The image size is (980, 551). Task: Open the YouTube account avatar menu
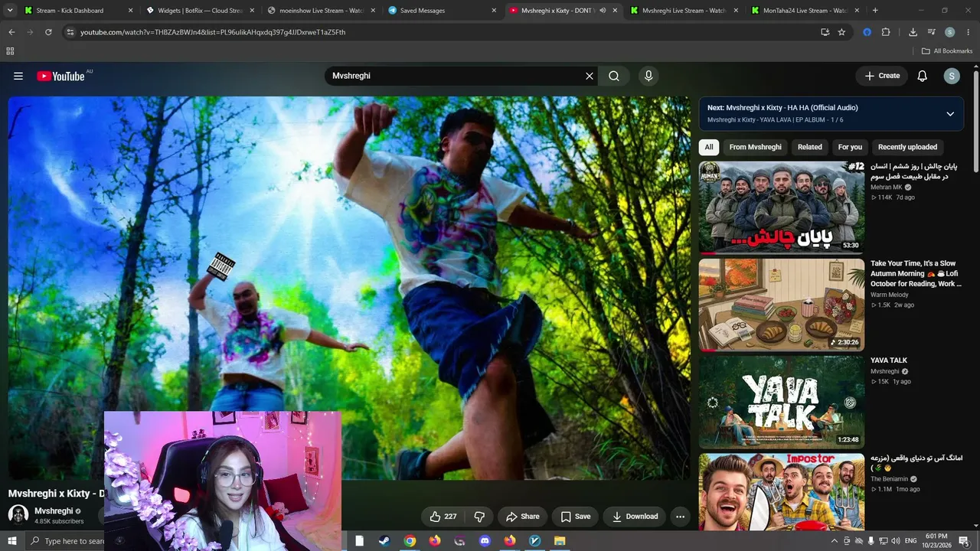pyautogui.click(x=952, y=76)
